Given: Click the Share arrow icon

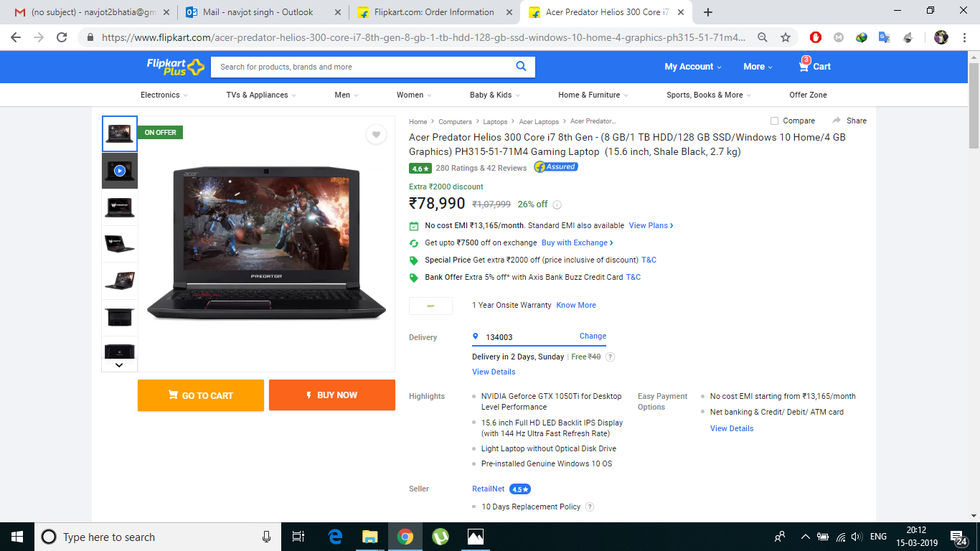Looking at the screenshot, I should tap(837, 121).
